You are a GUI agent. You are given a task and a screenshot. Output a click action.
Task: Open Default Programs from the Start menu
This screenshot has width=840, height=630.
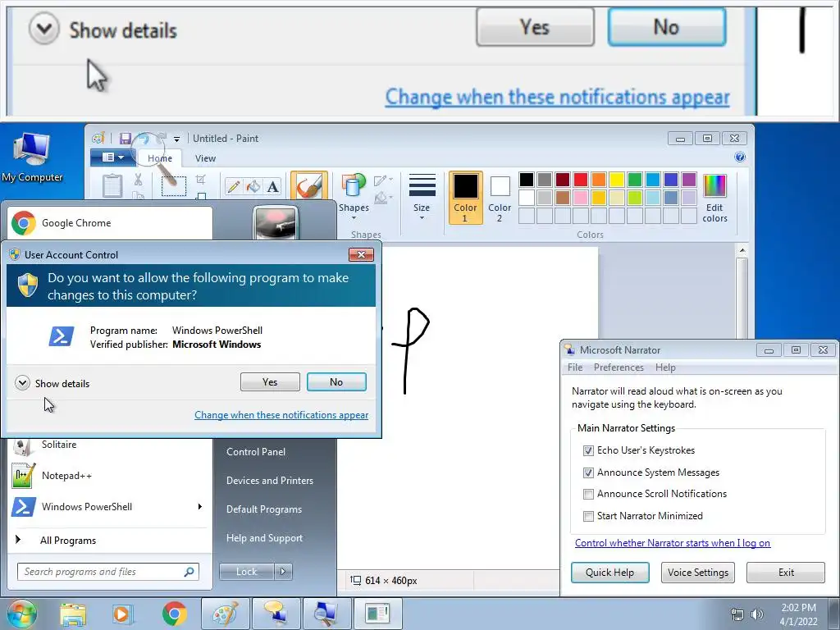[x=264, y=509]
